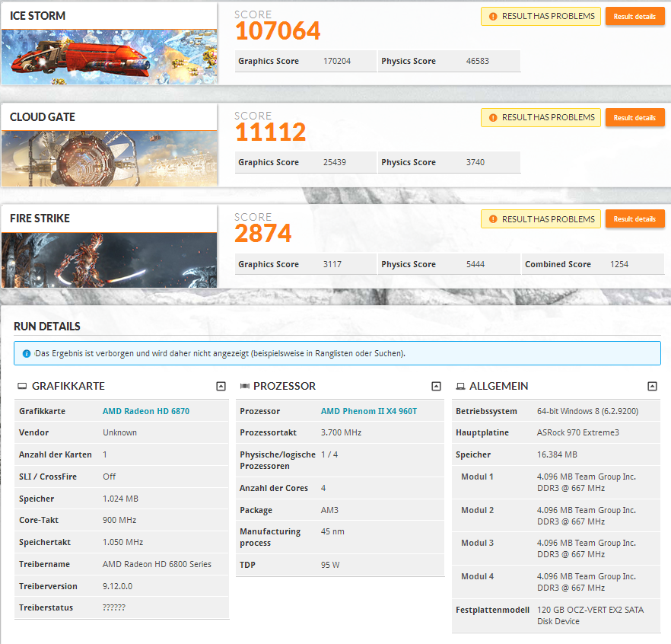Click the Modul 3 memory entry
This screenshot has height=644, width=671.
[x=556, y=549]
